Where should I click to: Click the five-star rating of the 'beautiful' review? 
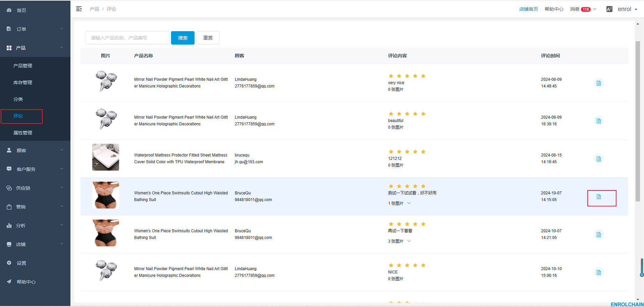point(407,114)
